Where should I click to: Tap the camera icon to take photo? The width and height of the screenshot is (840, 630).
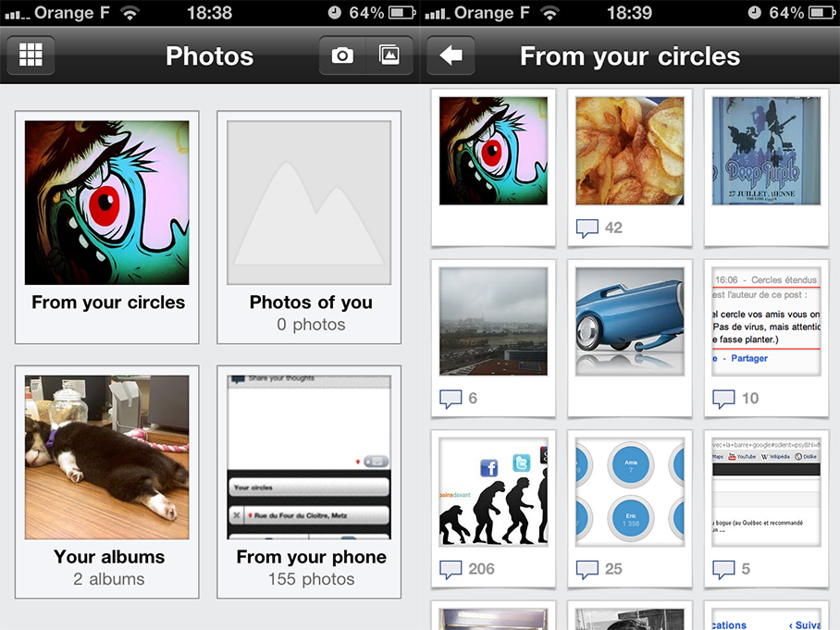(x=342, y=56)
